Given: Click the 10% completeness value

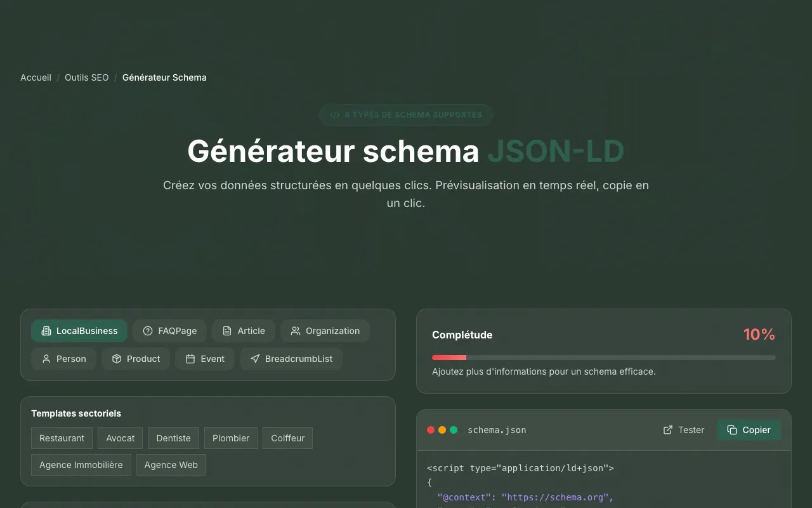Looking at the screenshot, I should click(759, 335).
